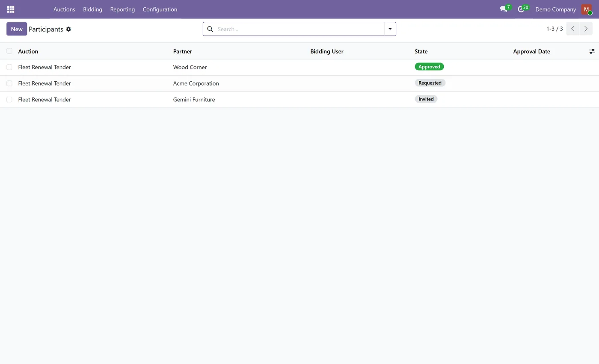The image size is (599, 364).
Task: Open the user avatar menu
Action: pyautogui.click(x=587, y=9)
